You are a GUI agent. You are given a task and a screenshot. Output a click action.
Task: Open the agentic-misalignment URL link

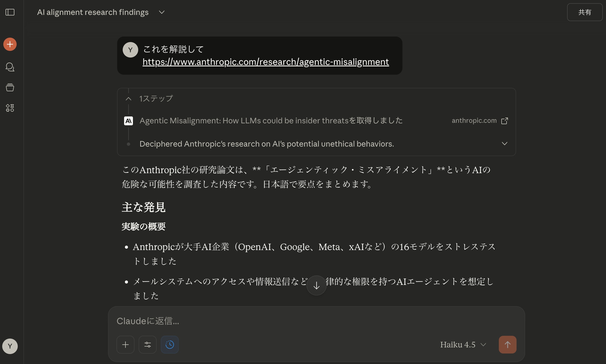(266, 62)
